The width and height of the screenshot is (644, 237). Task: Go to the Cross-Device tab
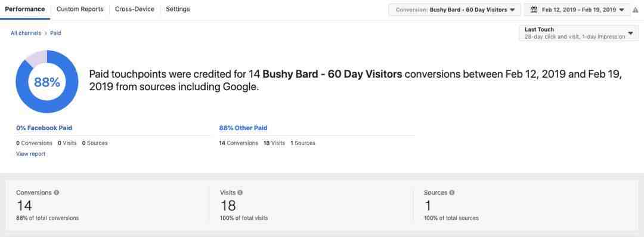135,9
